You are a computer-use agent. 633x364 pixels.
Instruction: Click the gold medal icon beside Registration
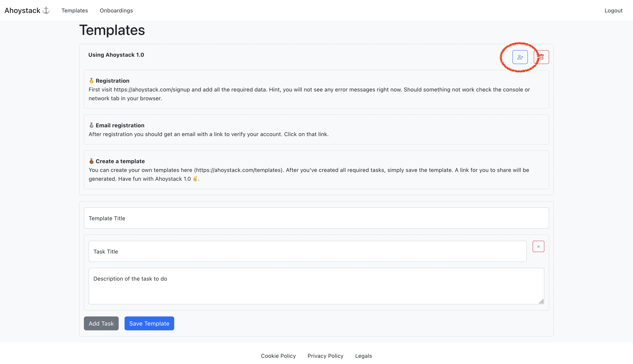click(x=91, y=81)
